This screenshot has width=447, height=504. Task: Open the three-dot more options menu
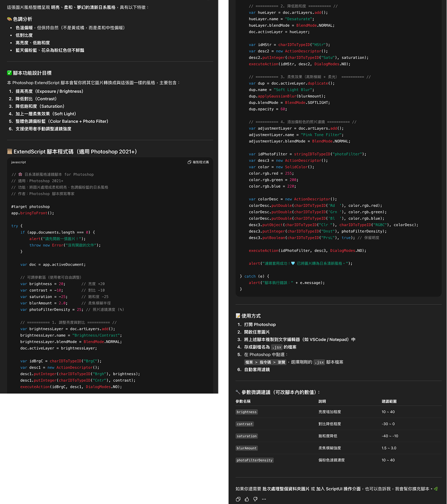264,499
